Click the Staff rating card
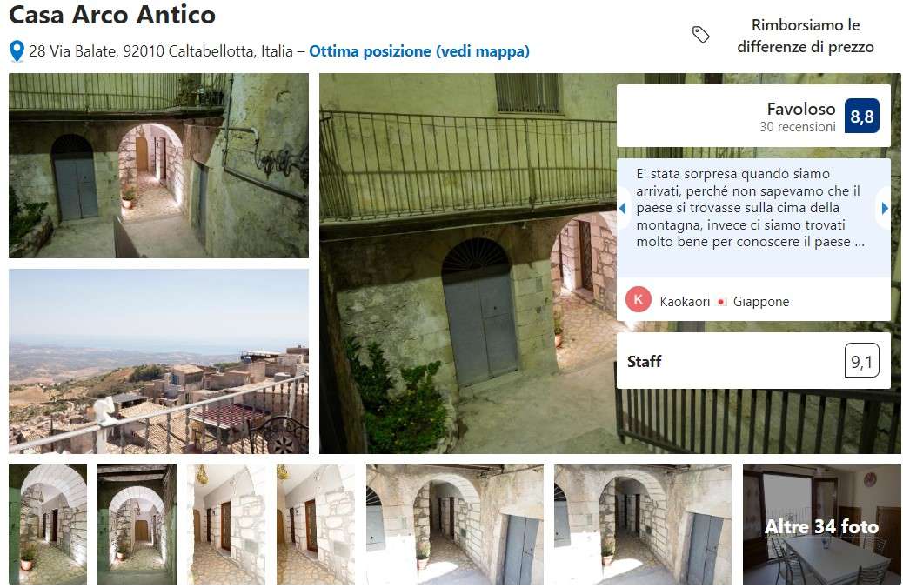 pos(753,361)
